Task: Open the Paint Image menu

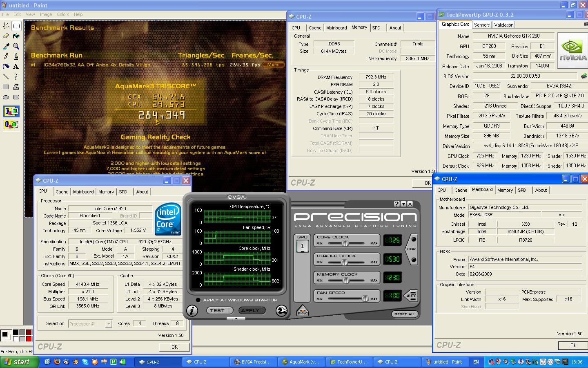Action: point(46,14)
